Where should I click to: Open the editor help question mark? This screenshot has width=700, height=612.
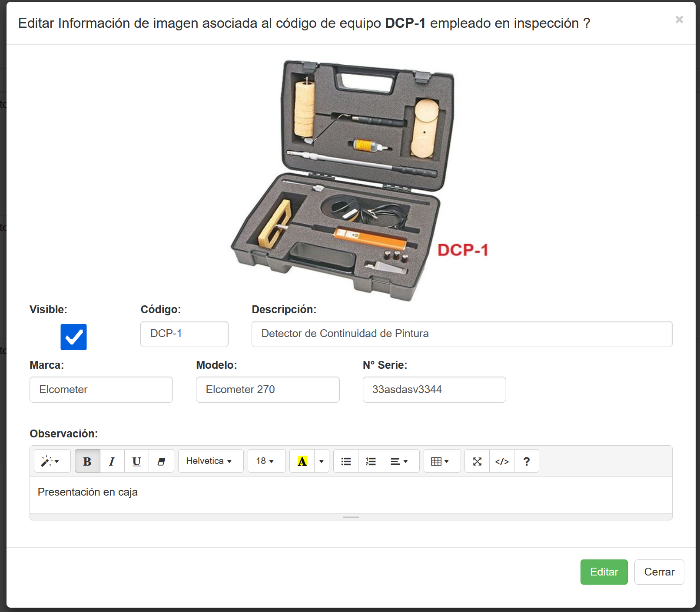pyautogui.click(x=527, y=461)
